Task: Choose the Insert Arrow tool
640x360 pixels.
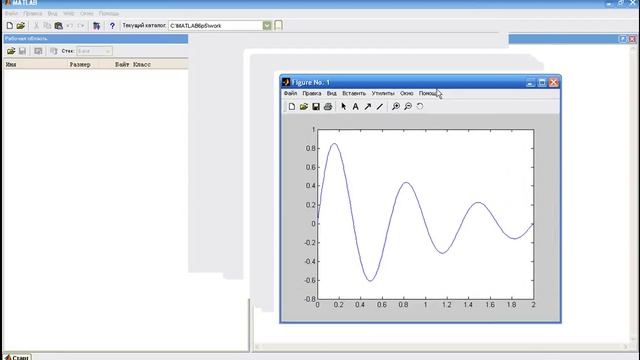Action: click(x=368, y=107)
